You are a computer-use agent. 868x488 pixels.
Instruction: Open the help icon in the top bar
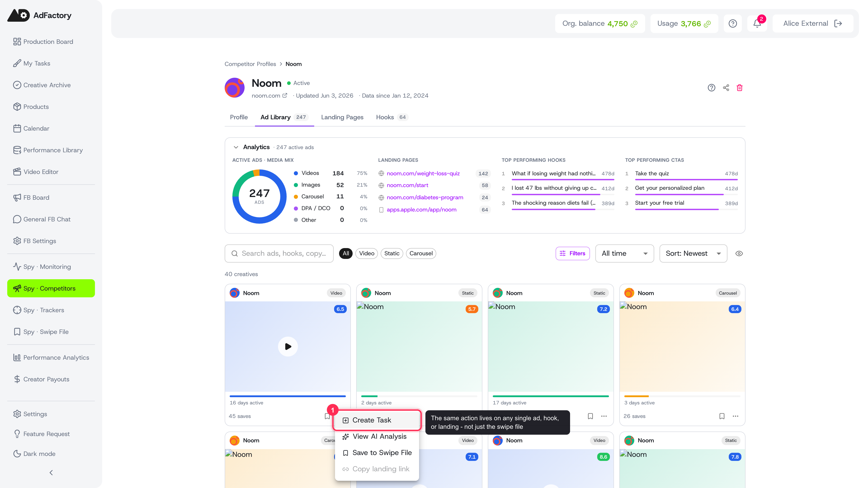(733, 23)
